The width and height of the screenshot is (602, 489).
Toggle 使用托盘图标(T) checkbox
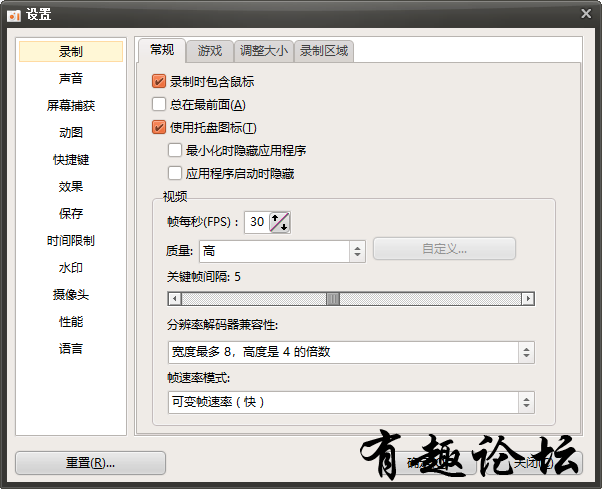[159, 127]
